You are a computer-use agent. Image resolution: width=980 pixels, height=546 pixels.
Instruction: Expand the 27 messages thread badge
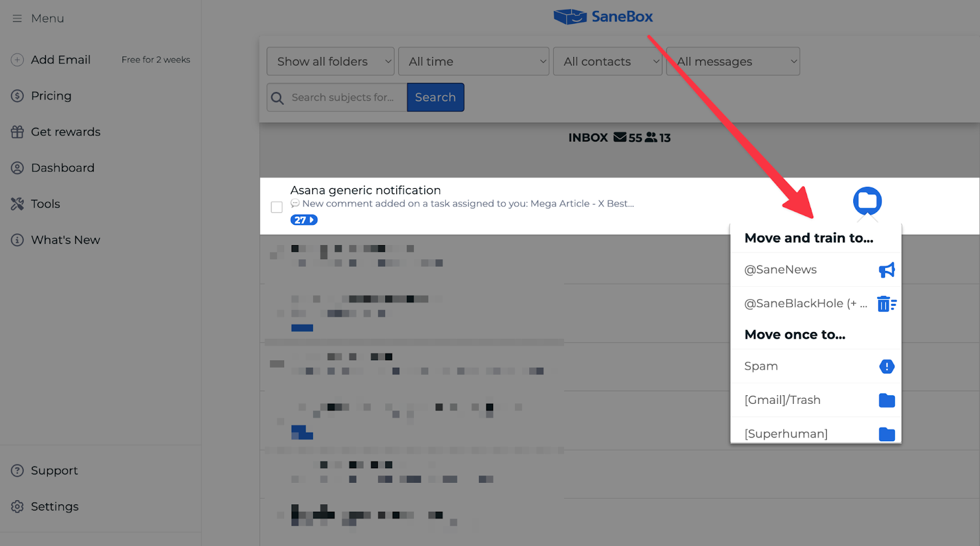pyautogui.click(x=304, y=220)
